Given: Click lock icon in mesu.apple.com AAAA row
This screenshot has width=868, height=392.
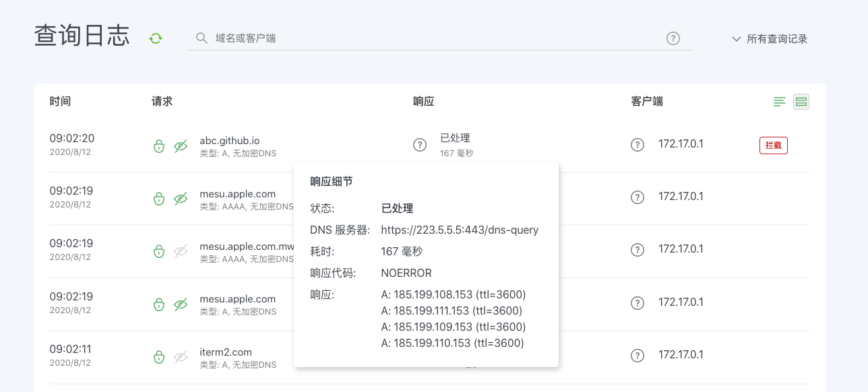Looking at the screenshot, I should (x=158, y=199).
